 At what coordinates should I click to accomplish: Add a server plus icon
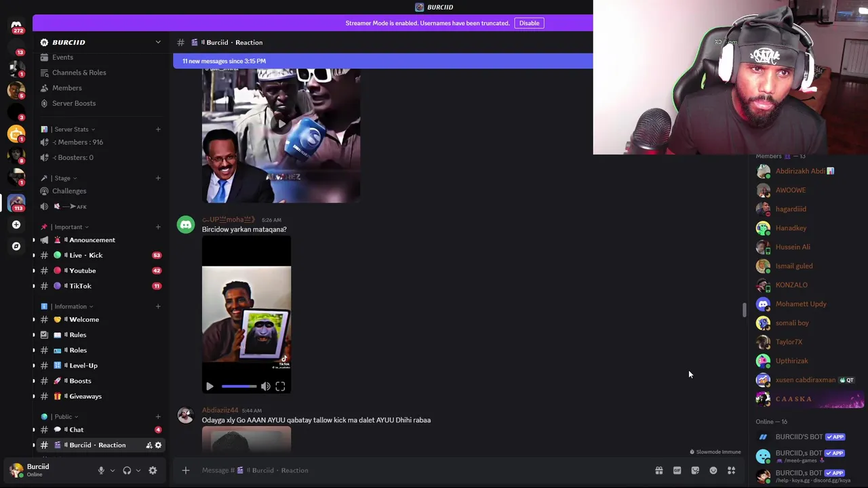pyautogui.click(x=16, y=224)
